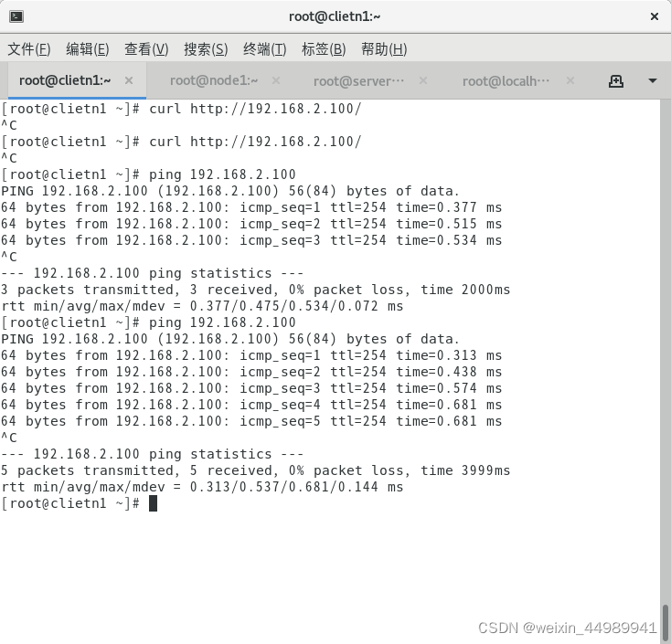Click the line with time=0.377 ms

[x=251, y=207]
